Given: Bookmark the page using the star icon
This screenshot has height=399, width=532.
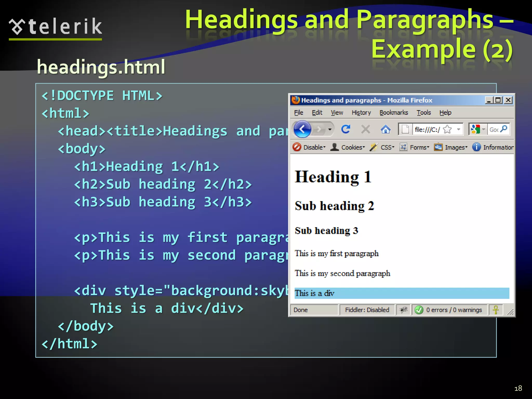Looking at the screenshot, I should [x=447, y=129].
